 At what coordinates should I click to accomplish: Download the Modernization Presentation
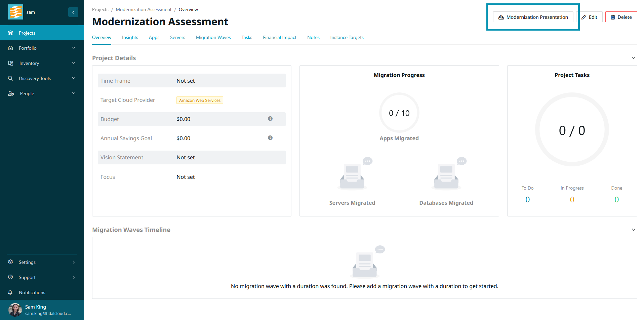(x=533, y=17)
